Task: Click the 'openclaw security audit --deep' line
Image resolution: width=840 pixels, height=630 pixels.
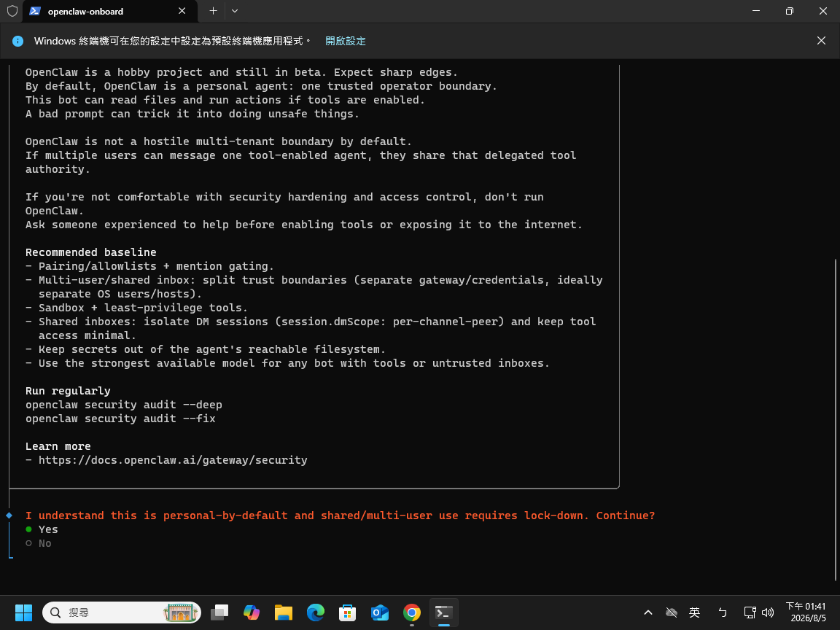Action: coord(124,405)
